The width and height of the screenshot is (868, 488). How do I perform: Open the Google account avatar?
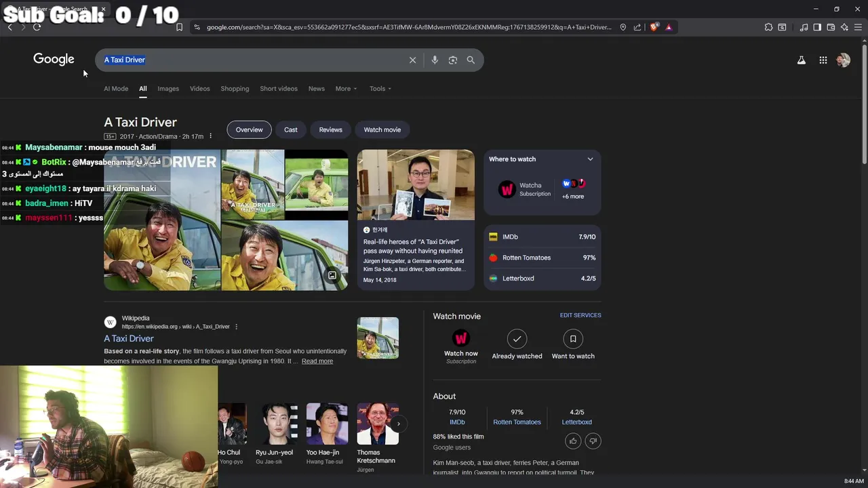coord(843,60)
